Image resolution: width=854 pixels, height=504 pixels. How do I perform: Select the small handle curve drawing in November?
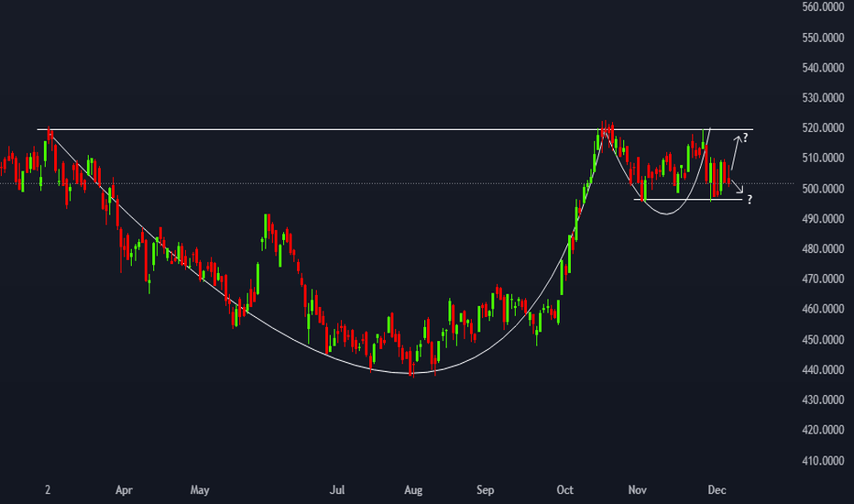tap(666, 214)
